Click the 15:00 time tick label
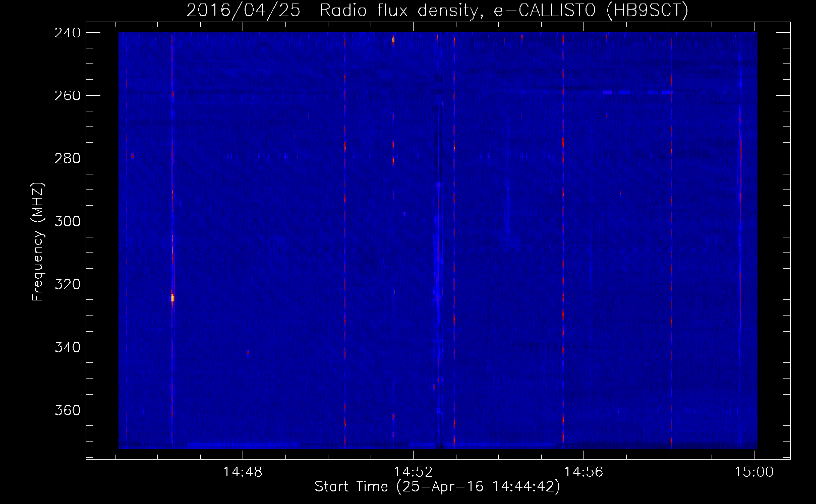This screenshot has height=504, width=816. 754,472
